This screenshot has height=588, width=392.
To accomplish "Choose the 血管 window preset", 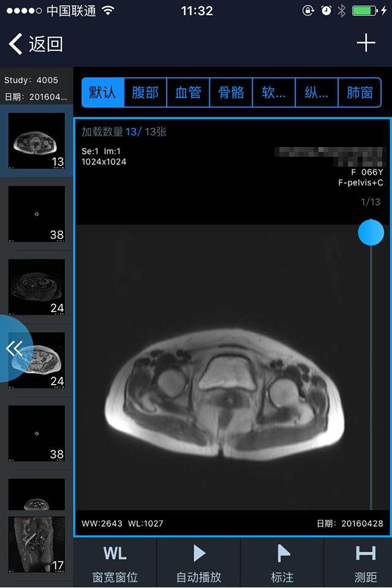I will [x=188, y=92].
